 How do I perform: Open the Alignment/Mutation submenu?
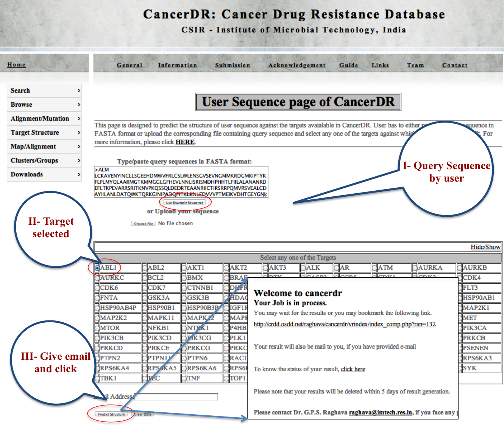(44, 119)
